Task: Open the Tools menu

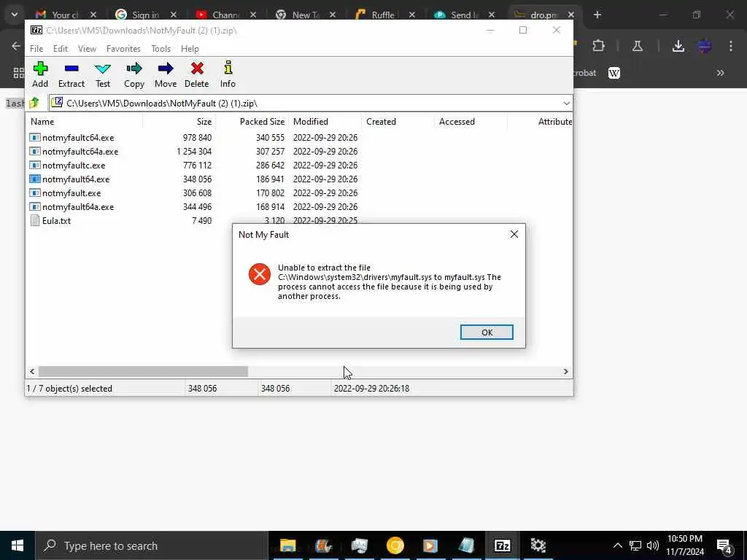Action: (160, 49)
